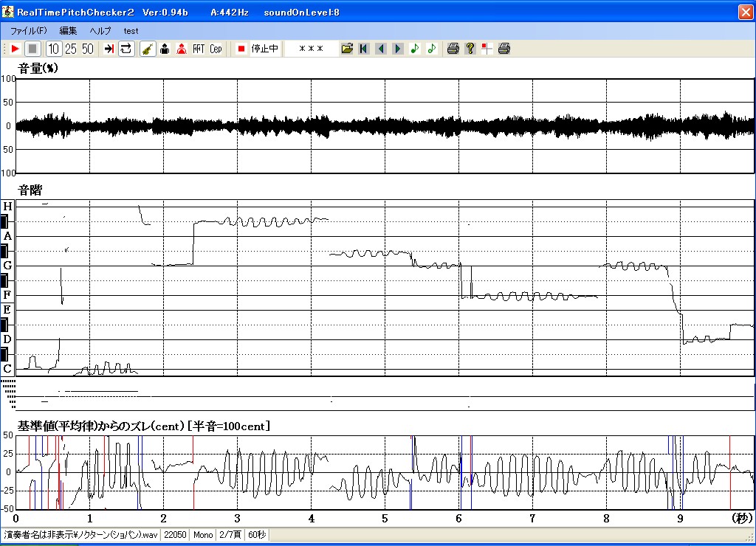Open the 編集 menu

point(68,31)
